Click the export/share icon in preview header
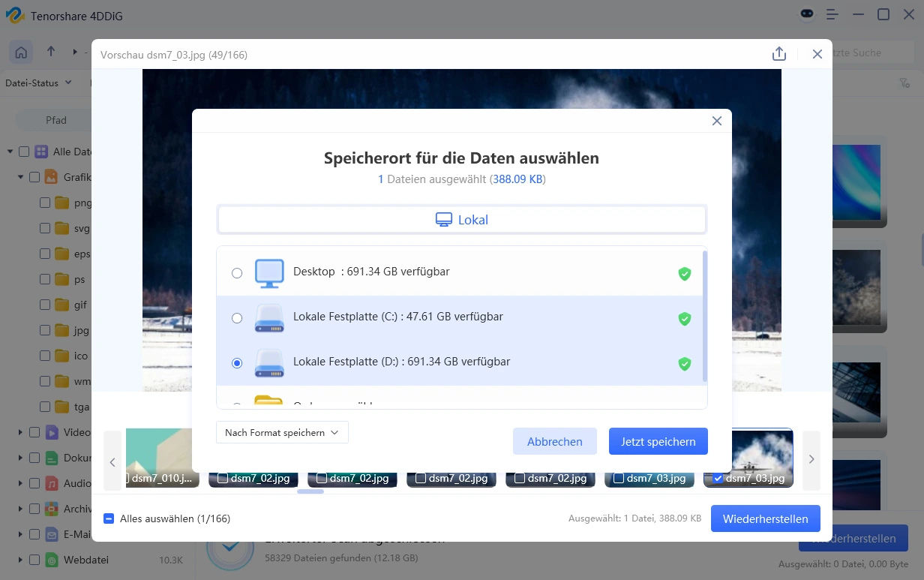 coord(778,54)
